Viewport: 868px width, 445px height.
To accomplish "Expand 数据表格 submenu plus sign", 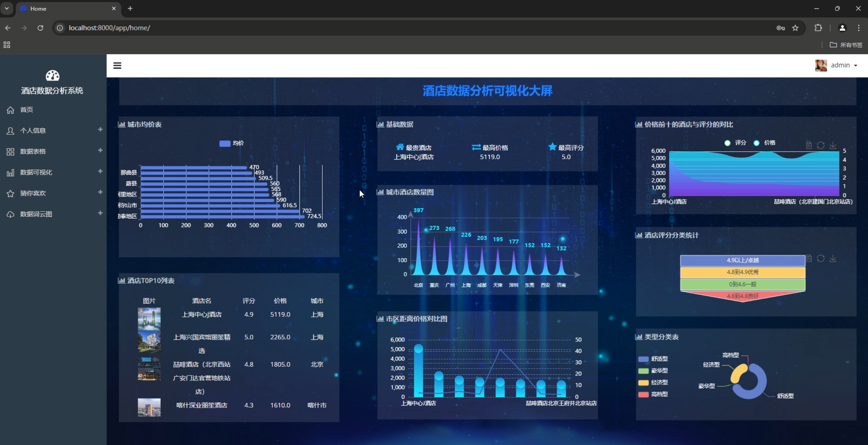I will pyautogui.click(x=100, y=150).
